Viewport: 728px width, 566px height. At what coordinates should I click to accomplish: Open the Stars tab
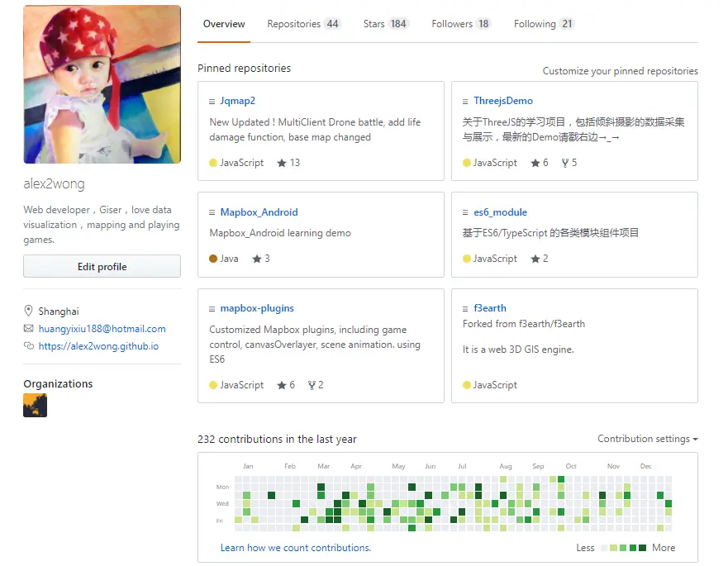(x=386, y=24)
